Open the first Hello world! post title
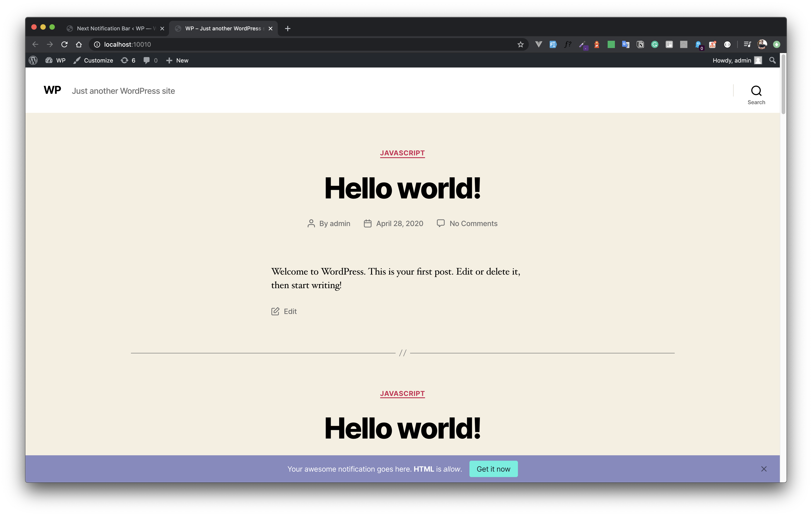 (402, 188)
